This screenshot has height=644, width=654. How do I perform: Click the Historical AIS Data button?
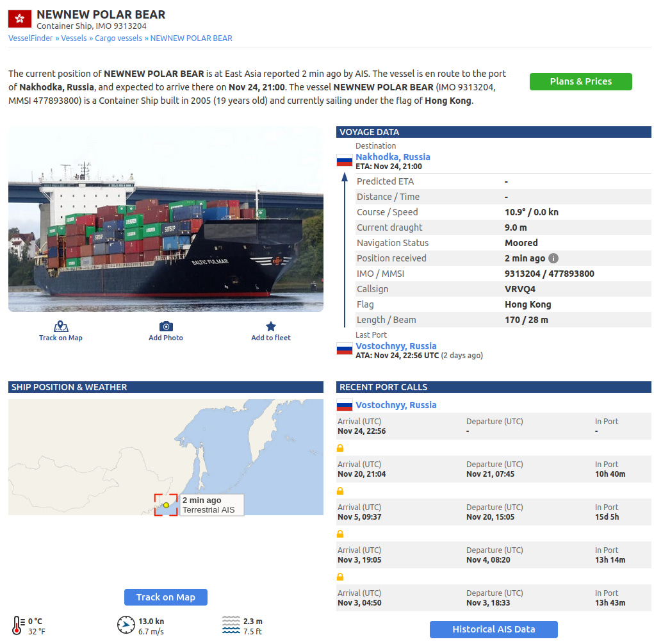(493, 629)
